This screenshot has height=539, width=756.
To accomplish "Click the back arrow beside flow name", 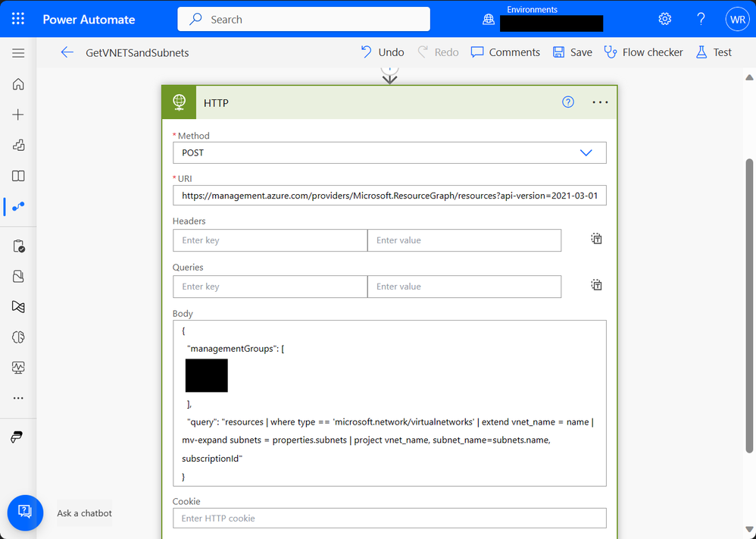I will [67, 52].
